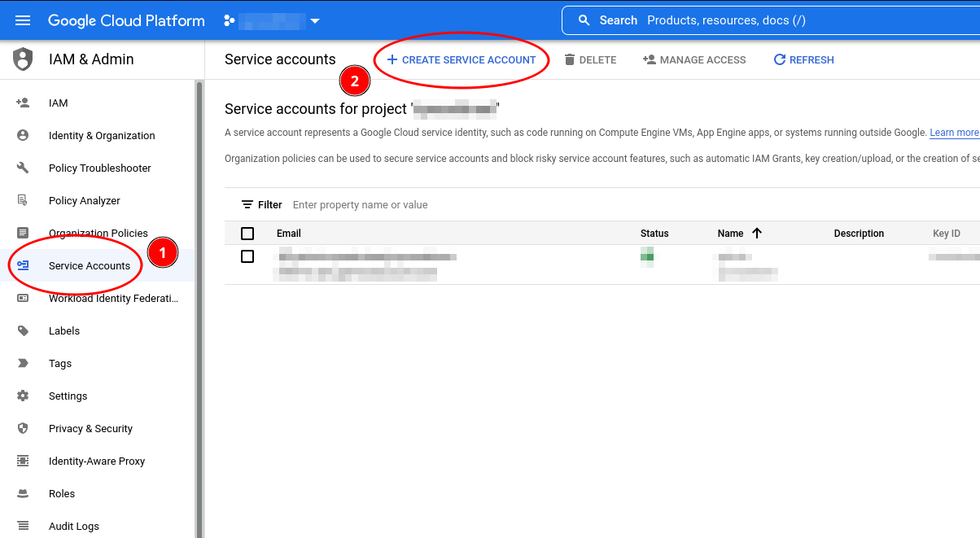Click the Roles hat icon
The width and height of the screenshot is (980, 538).
(23, 493)
